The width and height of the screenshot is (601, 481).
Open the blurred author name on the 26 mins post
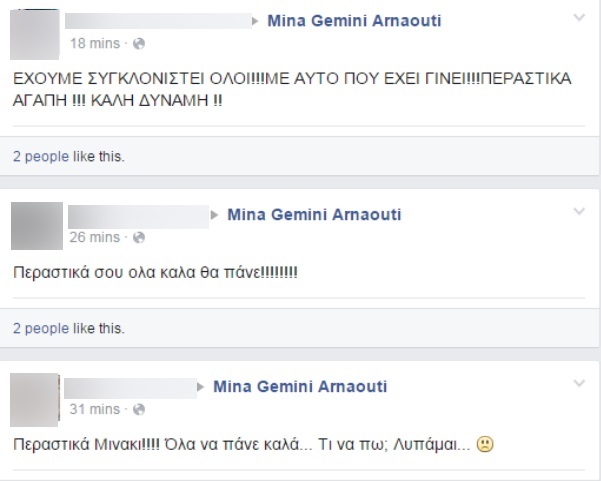[137, 215]
